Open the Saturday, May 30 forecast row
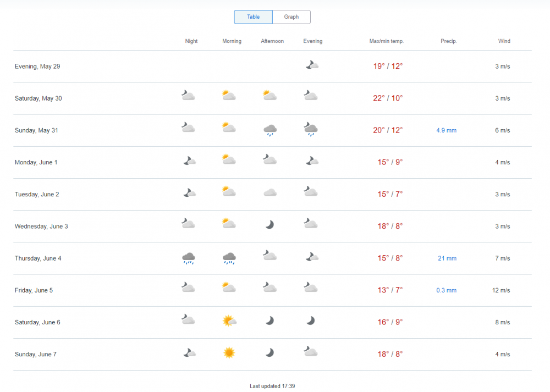 click(38, 98)
